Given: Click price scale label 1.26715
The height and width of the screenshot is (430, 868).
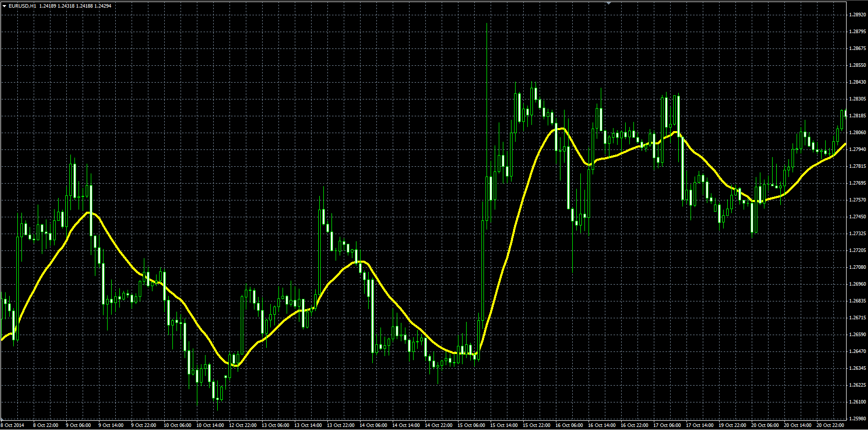Looking at the screenshot, I should coord(858,318).
